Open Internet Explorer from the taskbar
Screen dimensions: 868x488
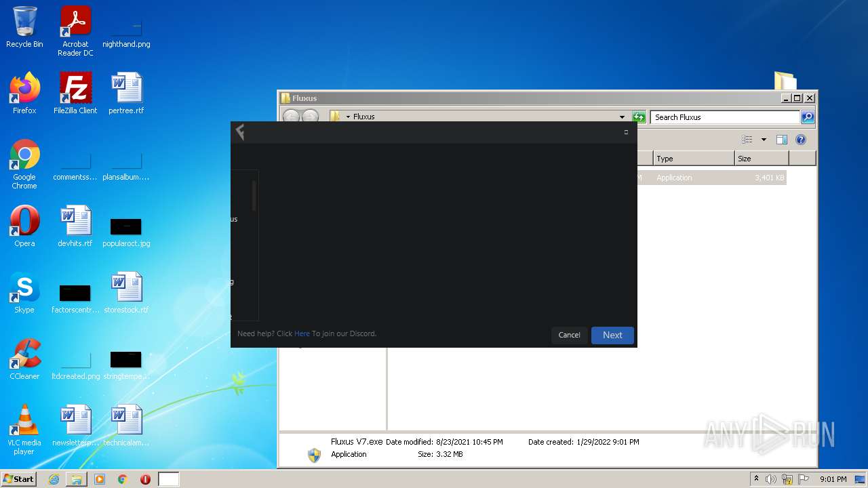[54, 479]
